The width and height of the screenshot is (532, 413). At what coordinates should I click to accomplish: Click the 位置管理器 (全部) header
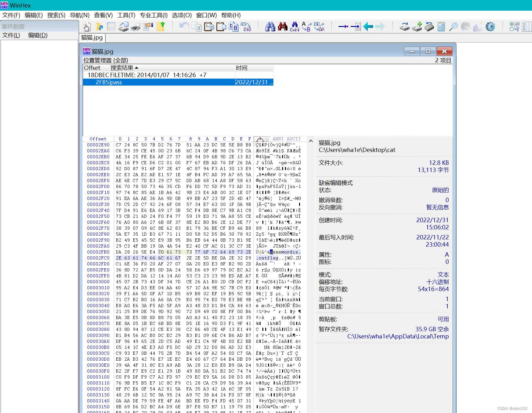(x=106, y=60)
